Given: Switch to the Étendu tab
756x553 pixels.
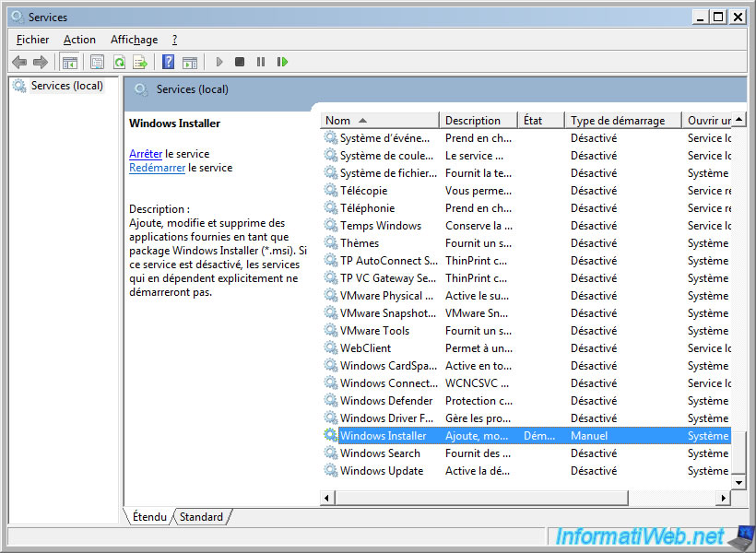Looking at the screenshot, I should click(149, 516).
